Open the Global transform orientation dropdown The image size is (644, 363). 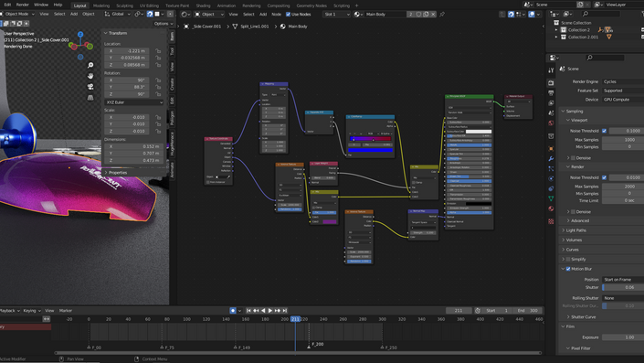(x=118, y=14)
